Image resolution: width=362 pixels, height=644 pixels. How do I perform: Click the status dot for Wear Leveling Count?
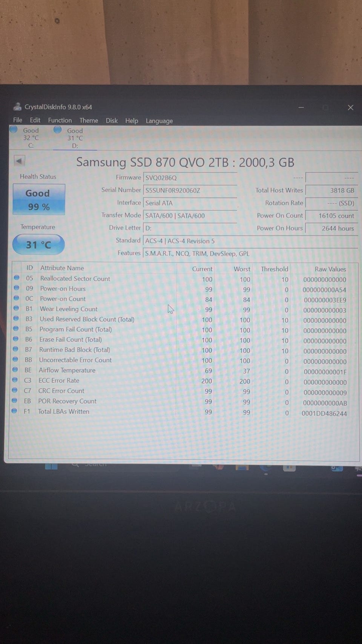(x=16, y=308)
